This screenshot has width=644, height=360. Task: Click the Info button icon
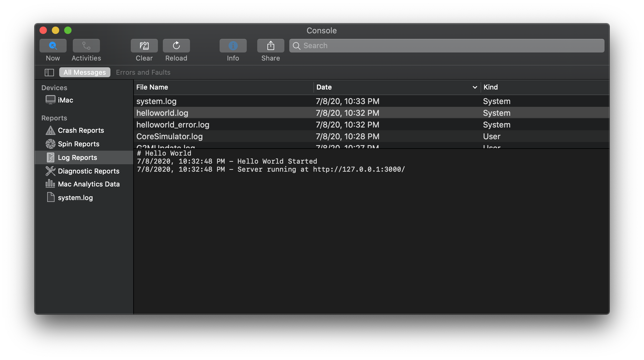point(233,46)
